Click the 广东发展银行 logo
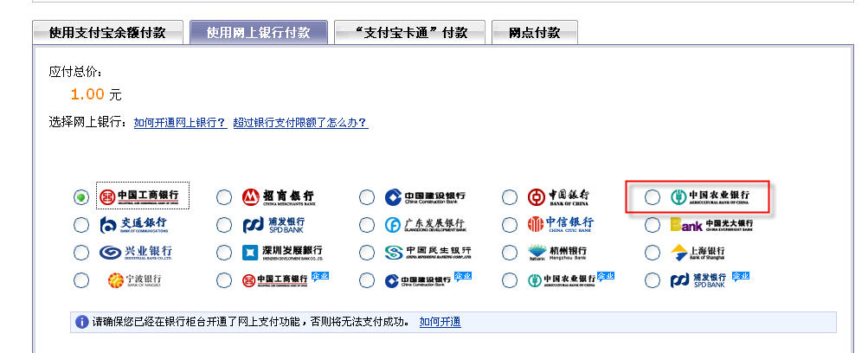Viewport: 868px width, 353px height. pyautogui.click(x=426, y=225)
